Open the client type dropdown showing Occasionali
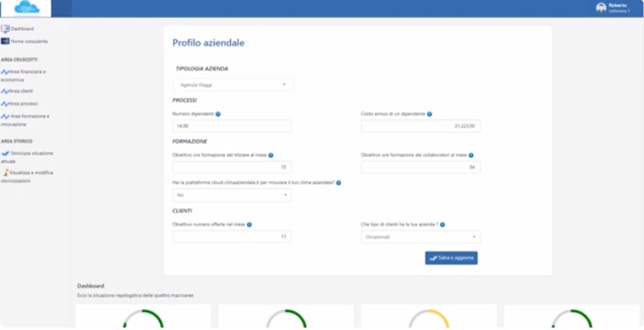The image size is (644, 330). click(420, 237)
